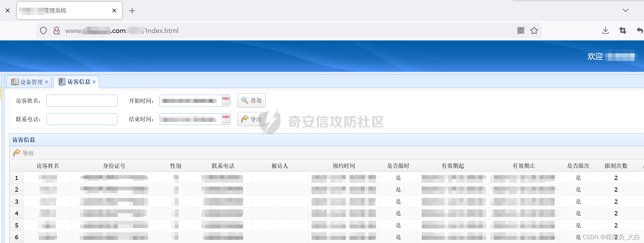This screenshot has width=644, height=243.
Task: Open a new browser tab
Action: coord(132,11)
